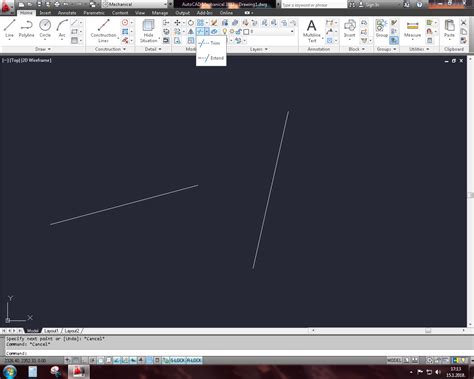474x379 pixels.
Task: Open the Output ribbon tab
Action: coord(183,13)
